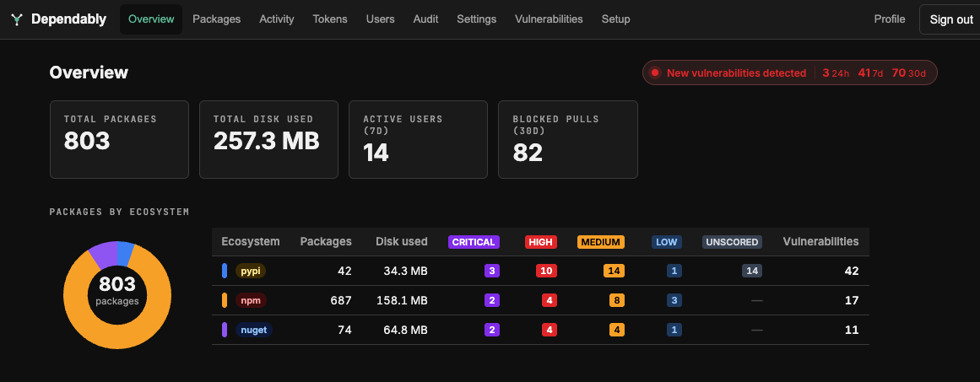Click pypi unscored count badge 14
The image size is (980, 382).
coord(752,271)
